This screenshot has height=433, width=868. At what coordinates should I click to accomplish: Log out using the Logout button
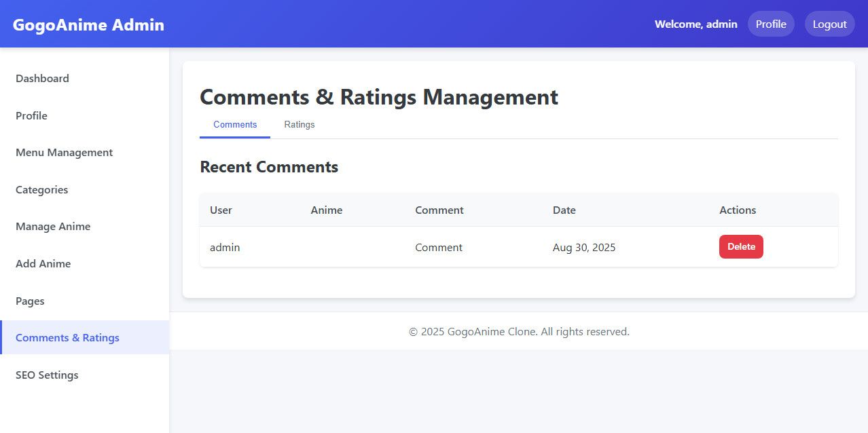829,24
